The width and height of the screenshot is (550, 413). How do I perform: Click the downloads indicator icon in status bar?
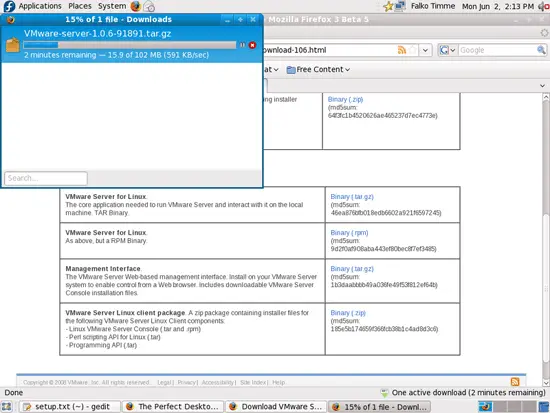click(x=384, y=393)
